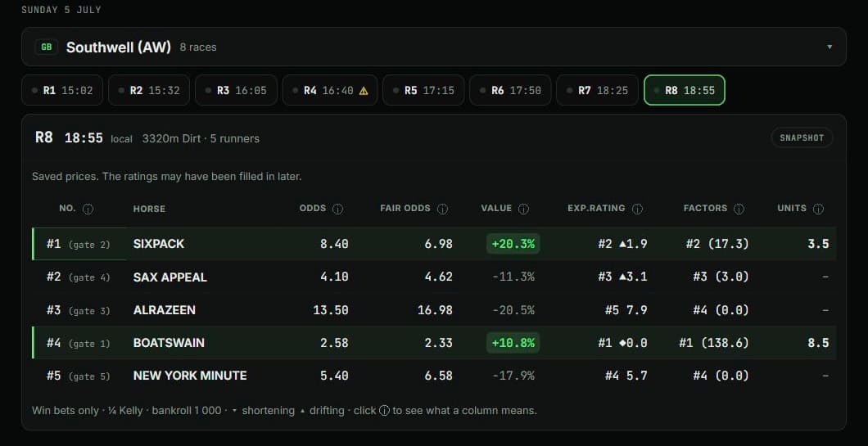Switch to race R5 17:15
This screenshot has width=868, height=446.
coord(423,90)
